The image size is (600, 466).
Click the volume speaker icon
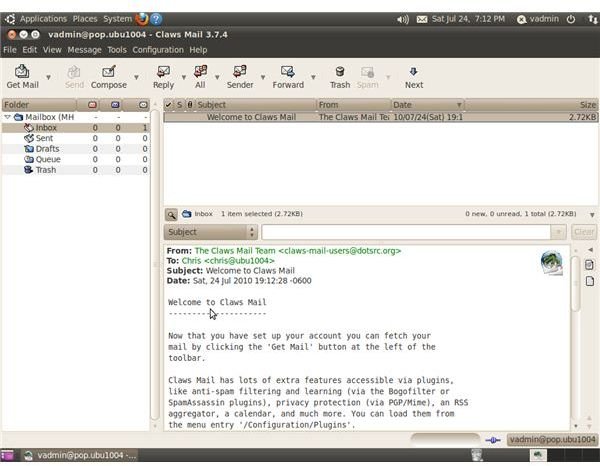(x=403, y=19)
